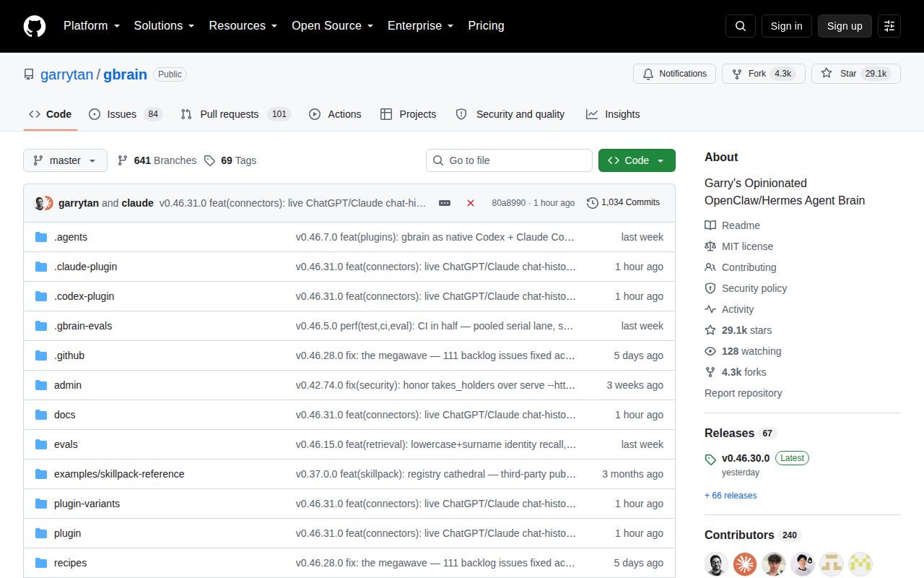This screenshot has width=924, height=578.
Task: Open Readme link in About
Action: (732, 225)
